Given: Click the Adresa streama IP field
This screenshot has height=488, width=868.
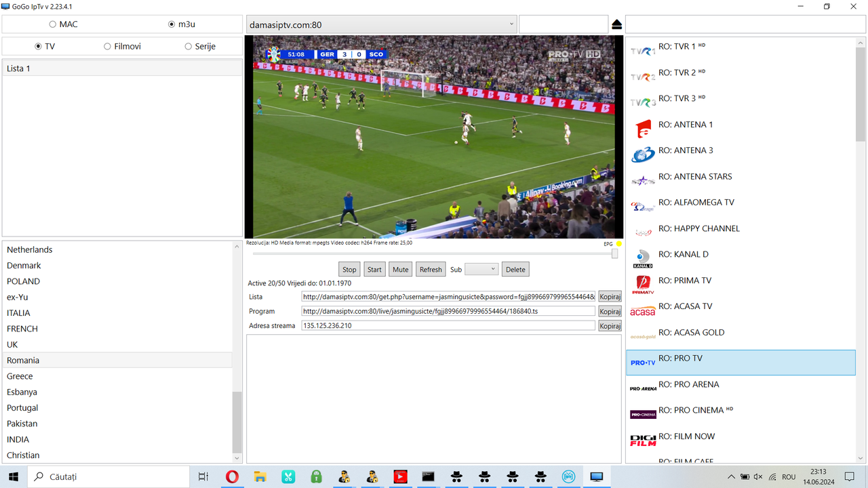Looking at the screenshot, I should (448, 325).
